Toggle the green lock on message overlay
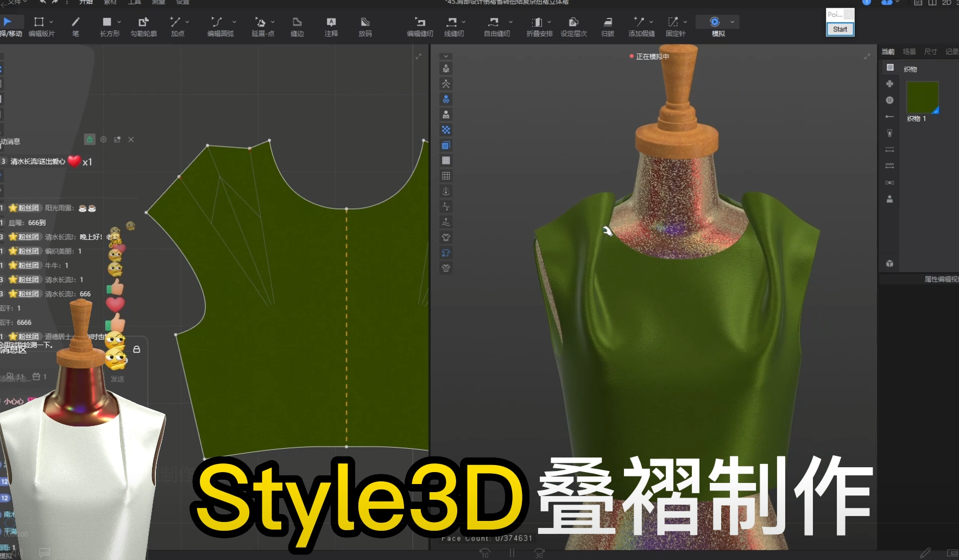Viewport: 959px width, 560px height. (x=90, y=139)
